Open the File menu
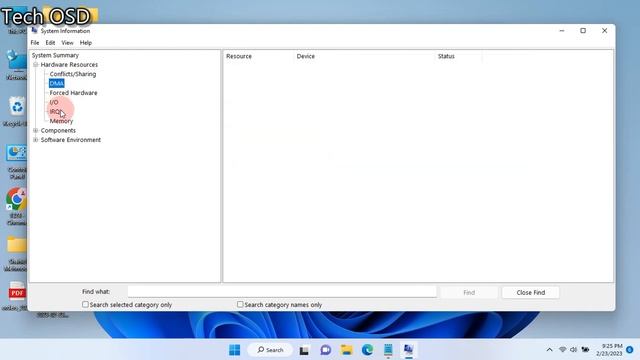Screen dimensions: 640x360 point(35,42)
